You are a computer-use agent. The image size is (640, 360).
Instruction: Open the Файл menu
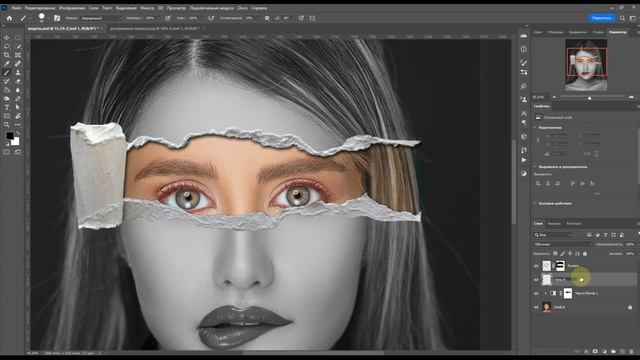pos(16,8)
